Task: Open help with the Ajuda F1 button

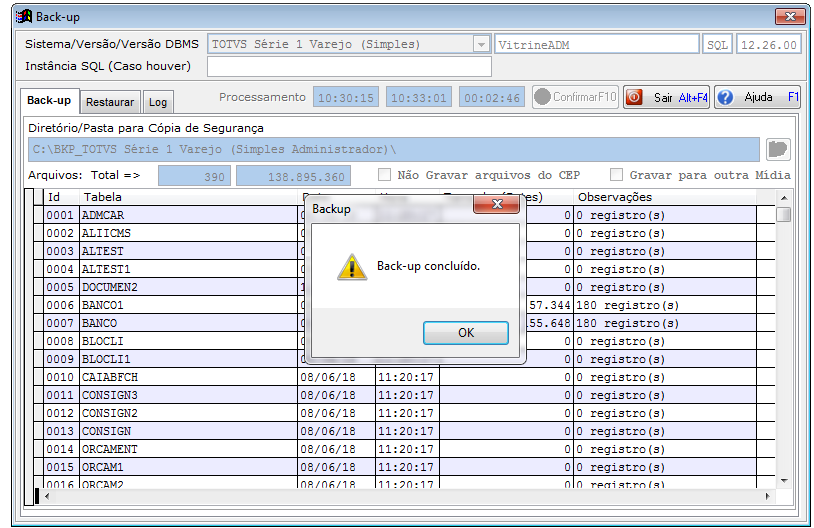Action: click(757, 97)
